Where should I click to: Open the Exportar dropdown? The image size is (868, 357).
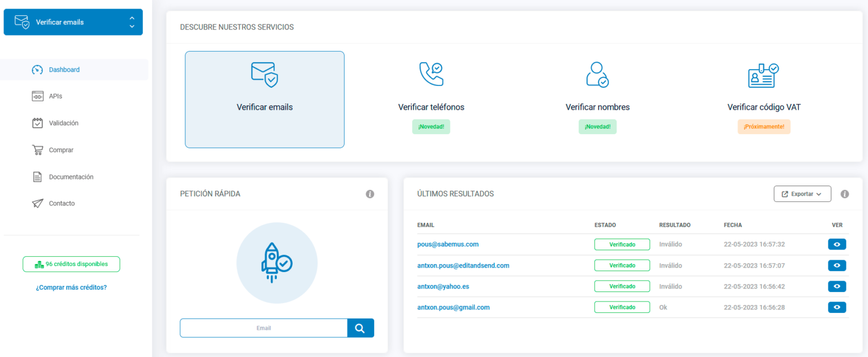tap(802, 194)
